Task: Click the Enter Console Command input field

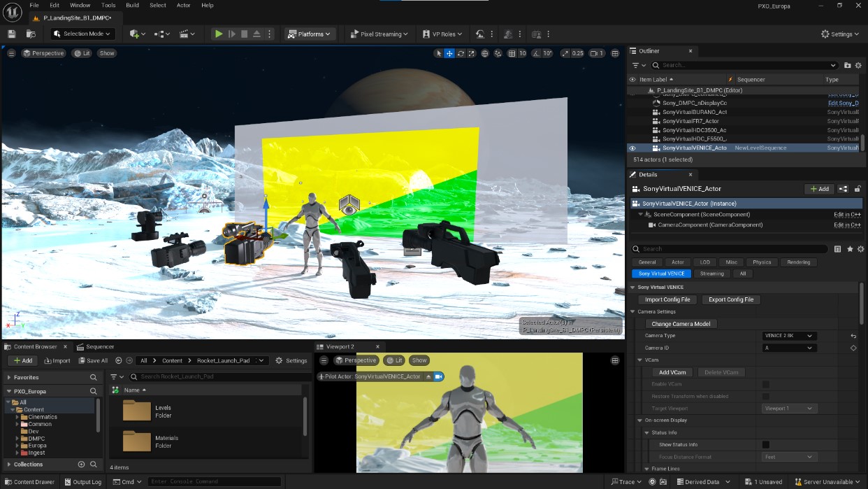Action: (214, 481)
